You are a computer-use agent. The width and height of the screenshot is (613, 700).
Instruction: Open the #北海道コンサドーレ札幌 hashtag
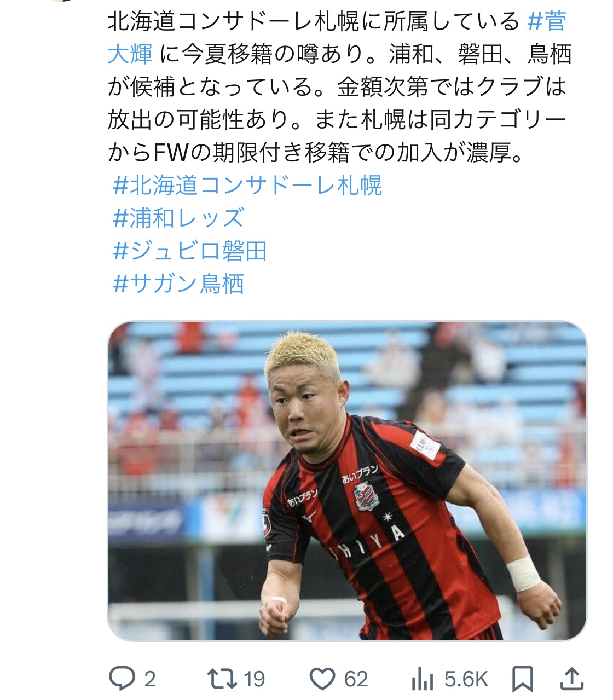click(x=247, y=186)
